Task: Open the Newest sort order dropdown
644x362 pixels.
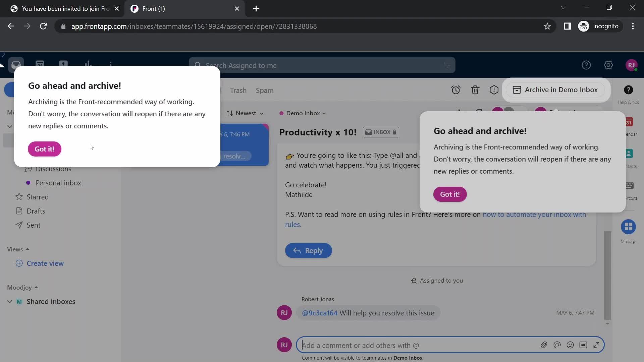Action: [245, 113]
